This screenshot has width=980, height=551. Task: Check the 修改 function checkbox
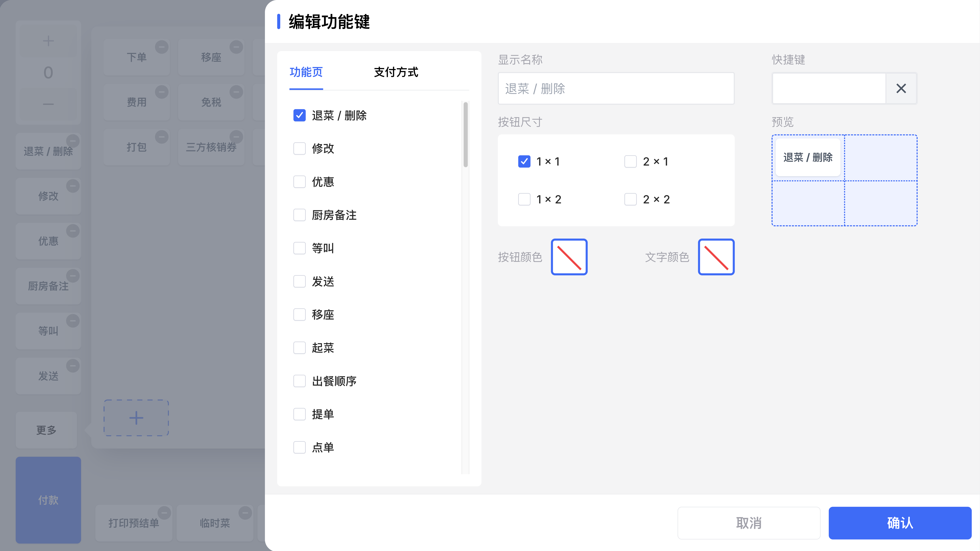(x=299, y=148)
